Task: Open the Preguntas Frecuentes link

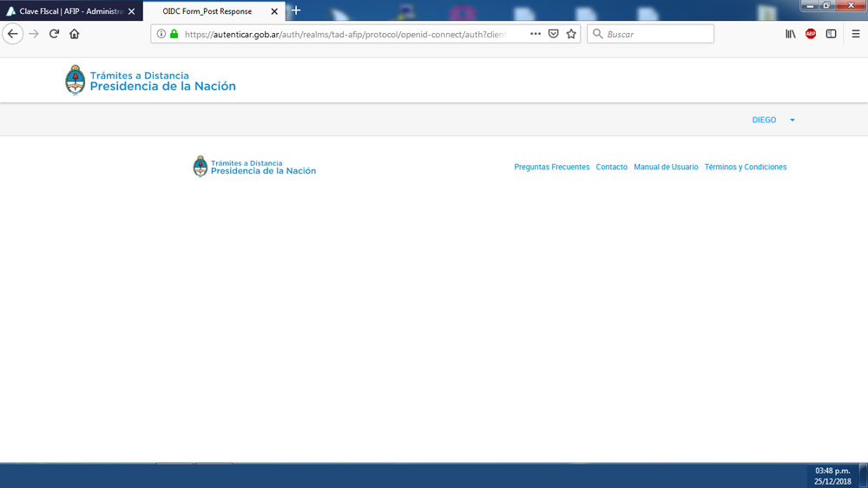Action: click(551, 167)
